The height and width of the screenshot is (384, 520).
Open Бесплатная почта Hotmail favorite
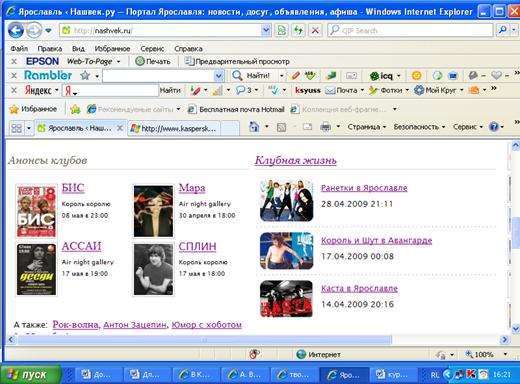[x=236, y=109]
